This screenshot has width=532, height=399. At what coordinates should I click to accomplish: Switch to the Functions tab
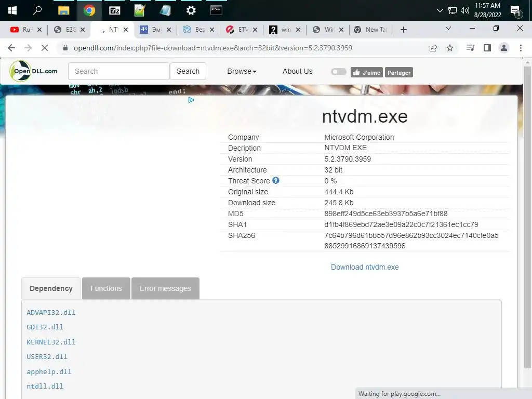(106, 288)
